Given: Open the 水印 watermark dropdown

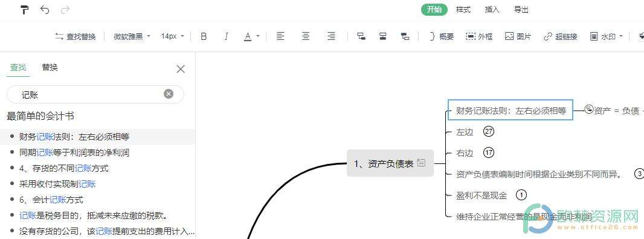Looking at the screenshot, I should [607, 37].
